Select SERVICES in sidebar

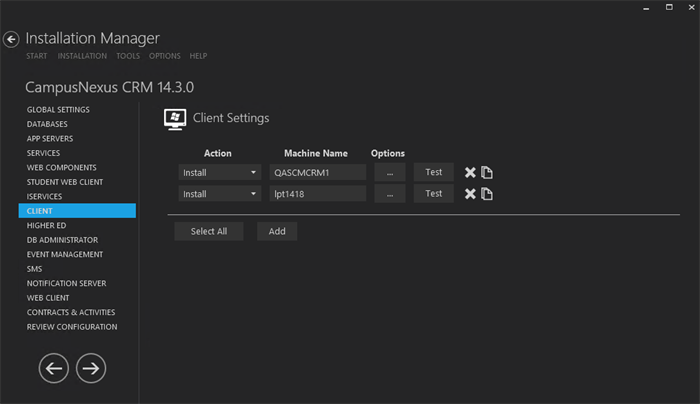point(43,153)
